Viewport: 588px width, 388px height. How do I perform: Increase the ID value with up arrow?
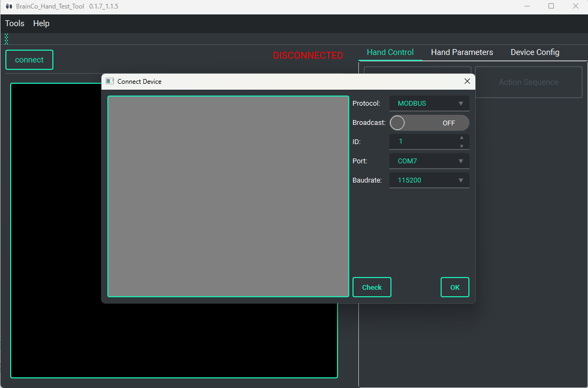point(461,138)
